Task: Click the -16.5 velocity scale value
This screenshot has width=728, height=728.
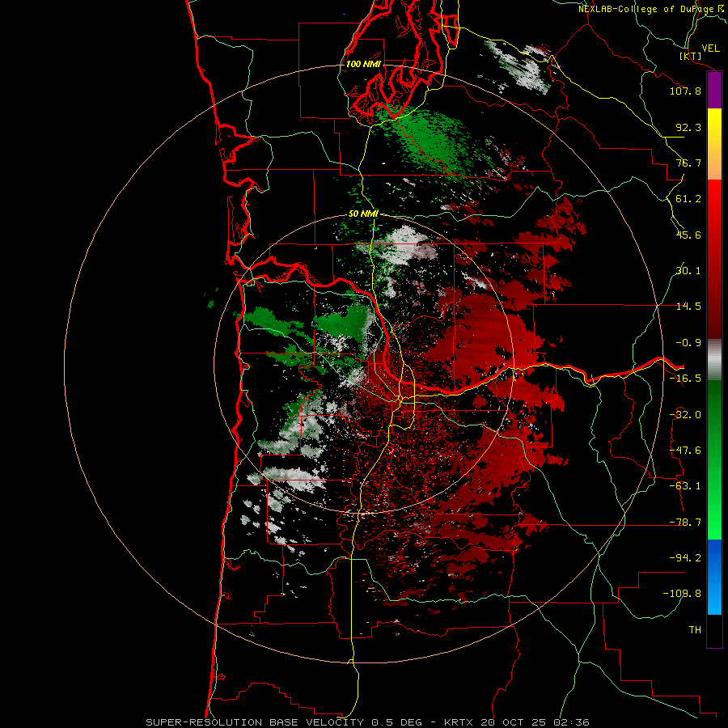Action: click(x=685, y=379)
